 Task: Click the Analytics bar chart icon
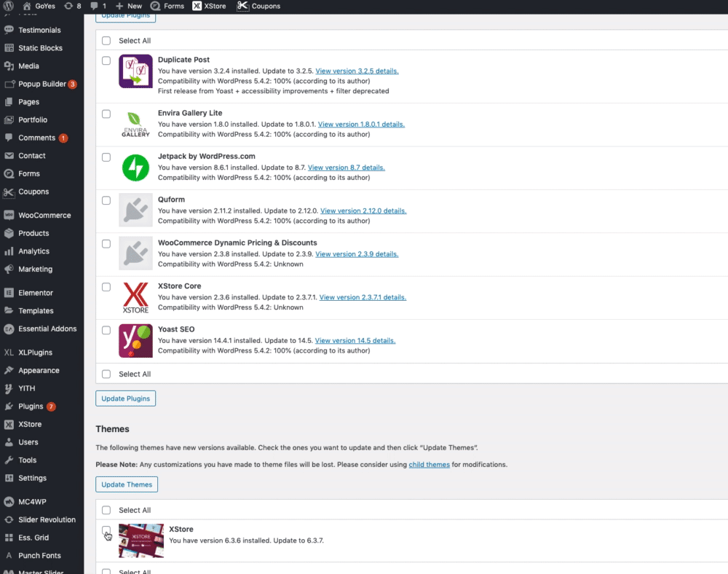click(x=9, y=251)
